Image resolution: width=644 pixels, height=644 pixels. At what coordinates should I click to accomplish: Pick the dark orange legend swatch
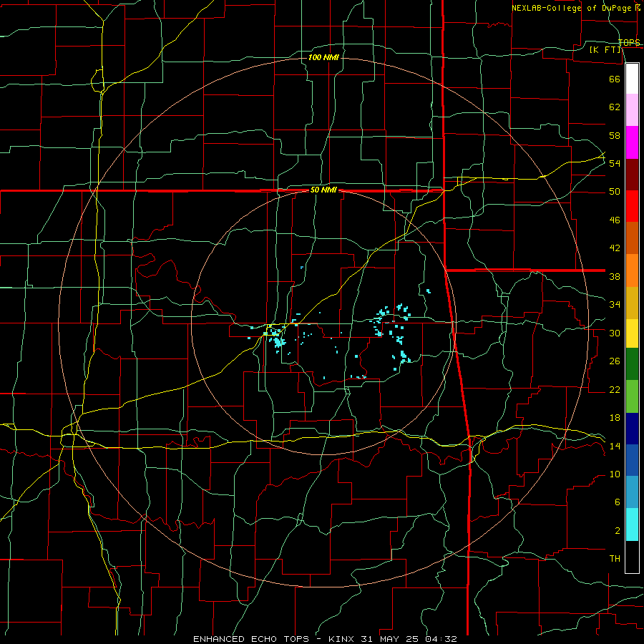(632, 238)
